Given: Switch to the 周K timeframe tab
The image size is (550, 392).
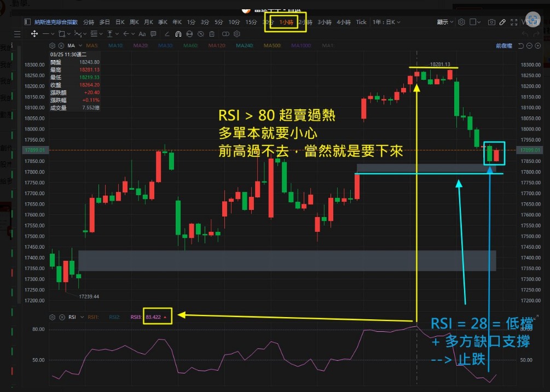Looking at the screenshot, I should click(134, 22).
